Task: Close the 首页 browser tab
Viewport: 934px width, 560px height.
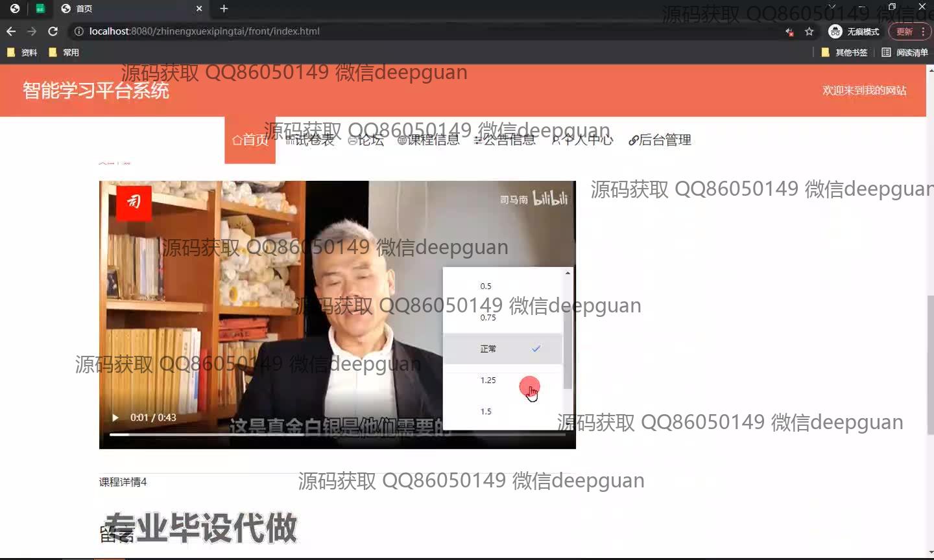Action: [199, 8]
